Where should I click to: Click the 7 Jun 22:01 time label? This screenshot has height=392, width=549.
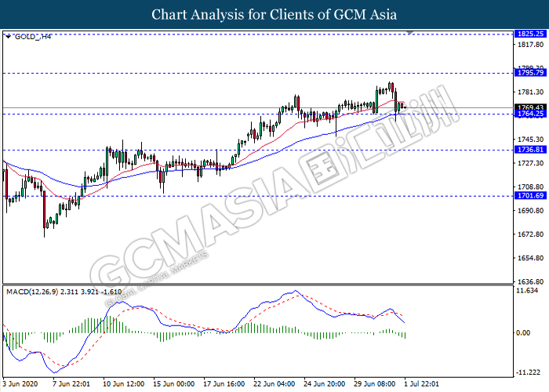click(x=71, y=384)
